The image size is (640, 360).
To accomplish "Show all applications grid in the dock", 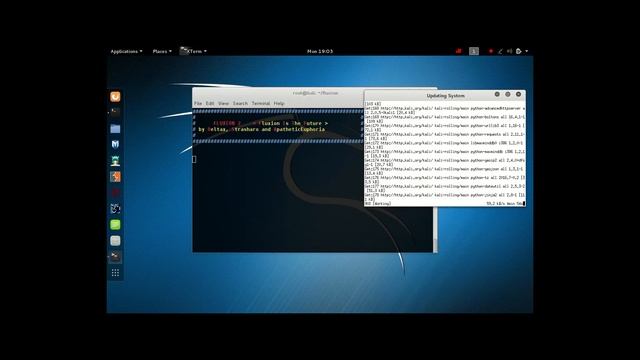I will click(x=115, y=273).
